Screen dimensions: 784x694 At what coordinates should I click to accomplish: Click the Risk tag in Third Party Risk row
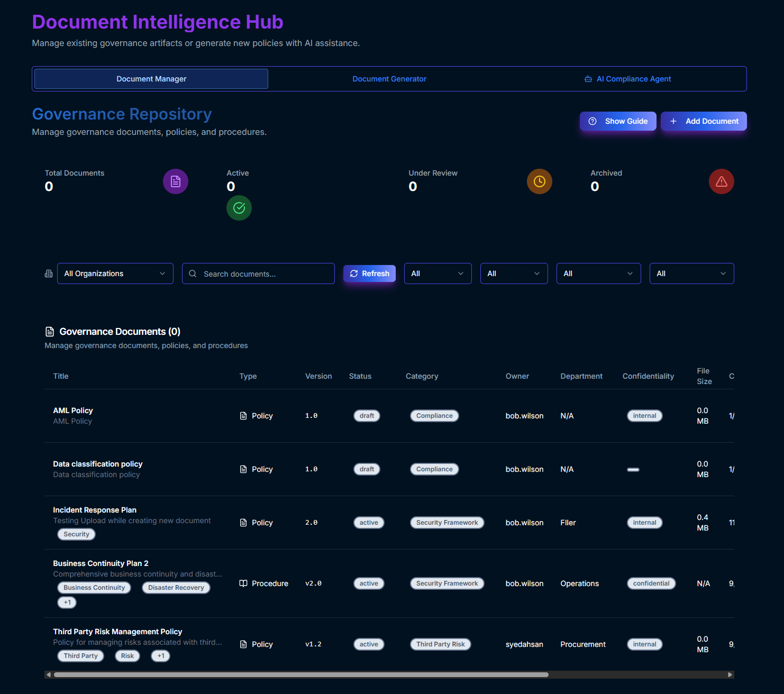127,656
